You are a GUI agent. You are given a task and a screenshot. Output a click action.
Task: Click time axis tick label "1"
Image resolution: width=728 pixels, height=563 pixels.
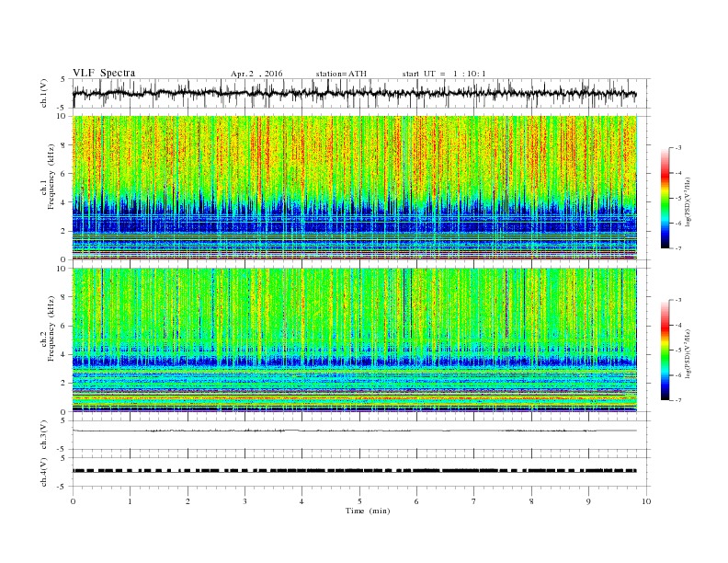[130, 501]
